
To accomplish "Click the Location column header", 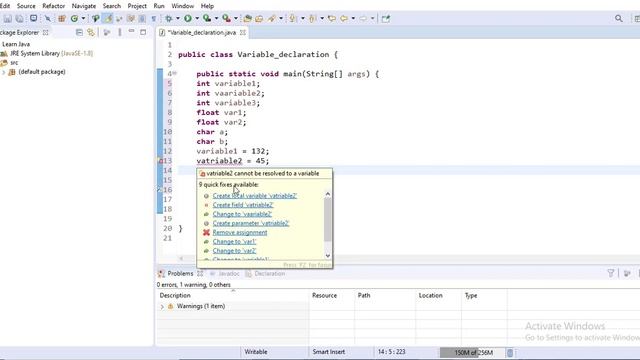I will click(430, 296).
